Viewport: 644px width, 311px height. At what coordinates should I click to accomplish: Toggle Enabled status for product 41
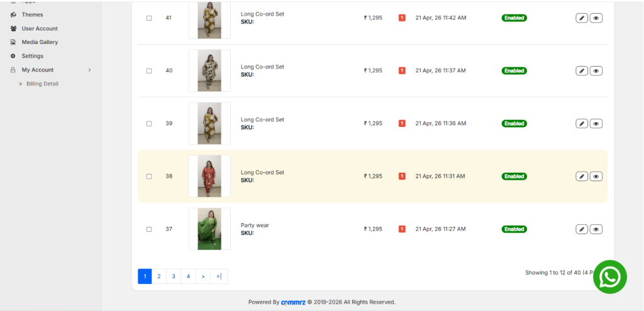[x=514, y=18]
